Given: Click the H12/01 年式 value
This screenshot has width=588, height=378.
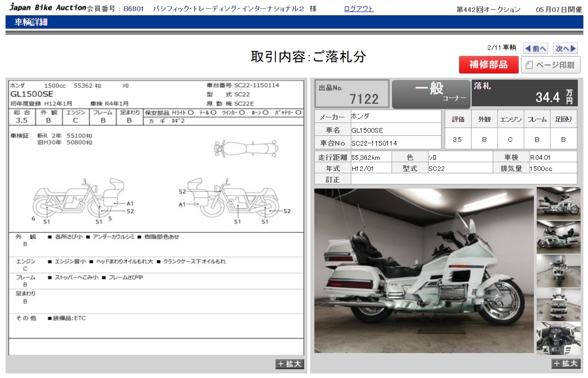Looking at the screenshot, I should 362,169.
